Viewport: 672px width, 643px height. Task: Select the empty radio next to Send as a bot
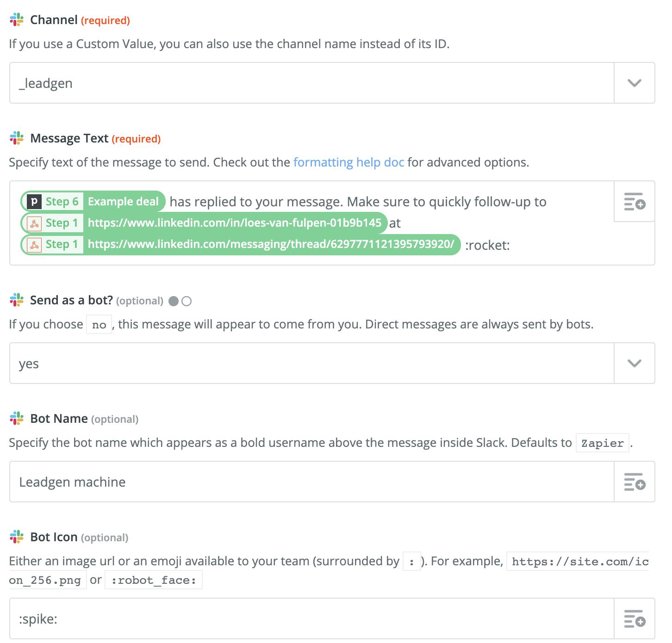[x=187, y=301]
